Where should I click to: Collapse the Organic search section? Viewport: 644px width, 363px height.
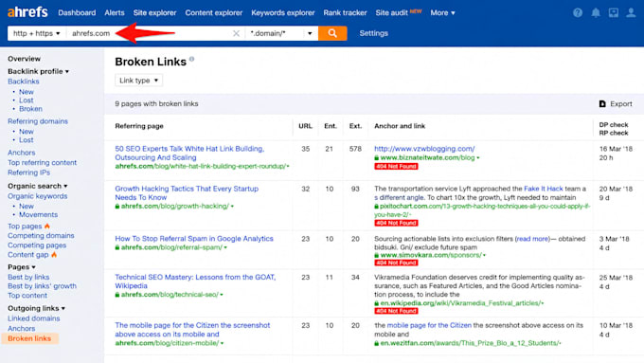(x=37, y=186)
